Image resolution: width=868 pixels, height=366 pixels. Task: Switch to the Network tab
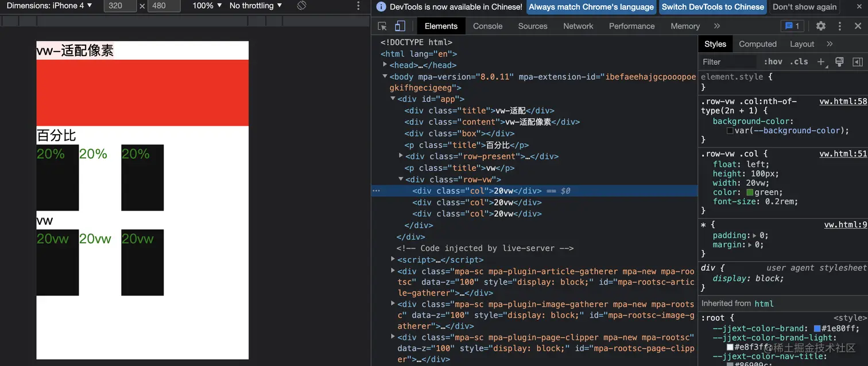[578, 26]
